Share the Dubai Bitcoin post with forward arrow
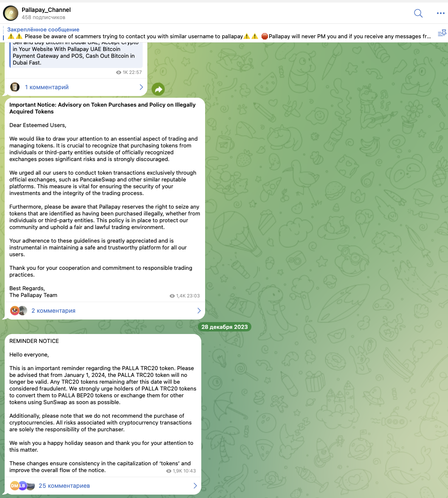 158,89
